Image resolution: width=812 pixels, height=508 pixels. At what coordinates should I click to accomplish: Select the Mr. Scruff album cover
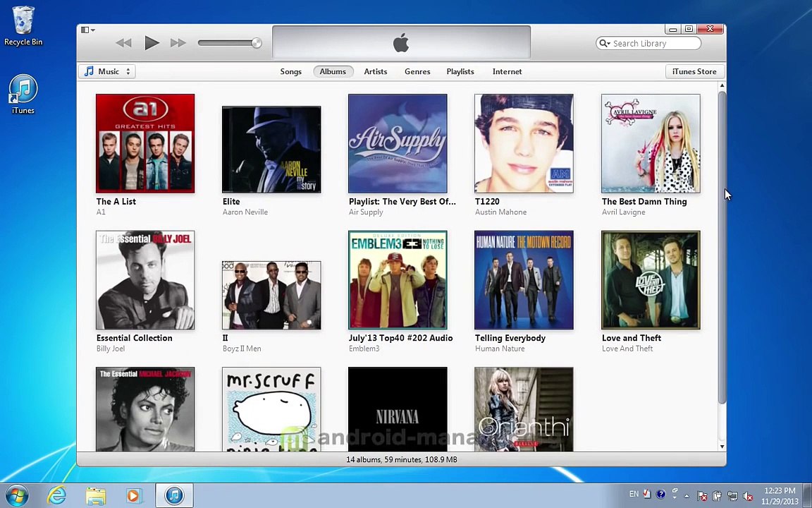coord(271,409)
